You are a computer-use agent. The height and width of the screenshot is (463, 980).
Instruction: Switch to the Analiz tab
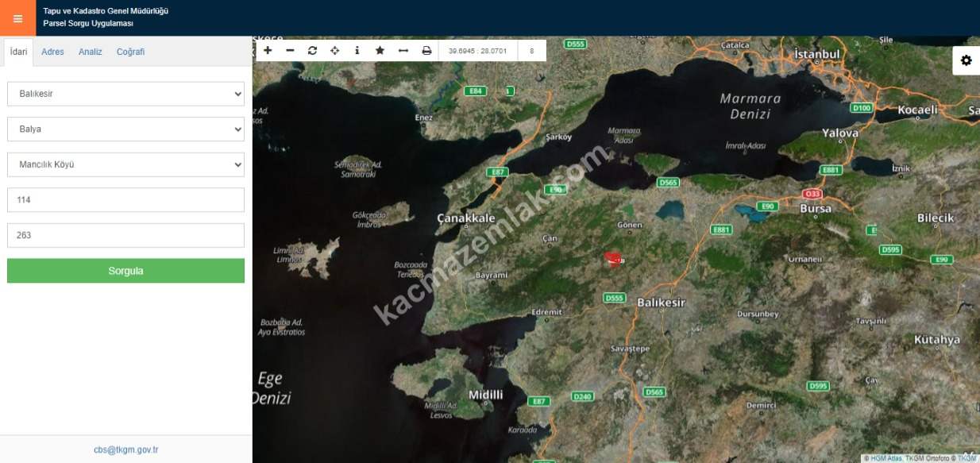(90, 52)
